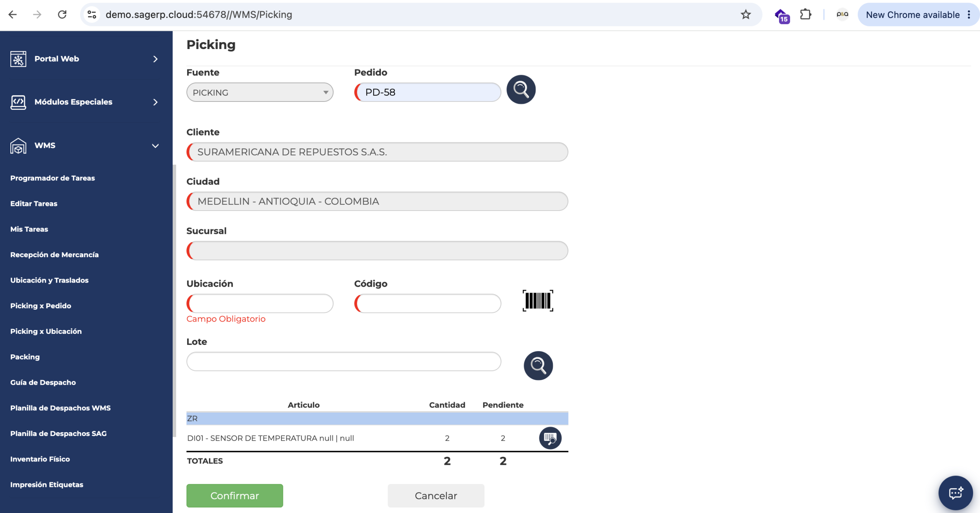Click the Módulos Especiales code icon
The height and width of the screenshot is (513, 980).
point(18,102)
